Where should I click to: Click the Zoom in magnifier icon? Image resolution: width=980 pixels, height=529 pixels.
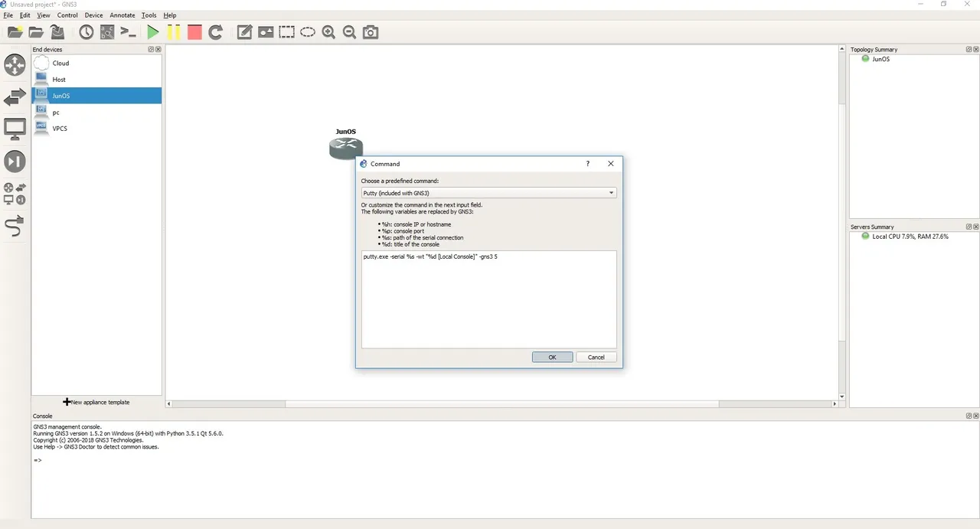click(328, 32)
